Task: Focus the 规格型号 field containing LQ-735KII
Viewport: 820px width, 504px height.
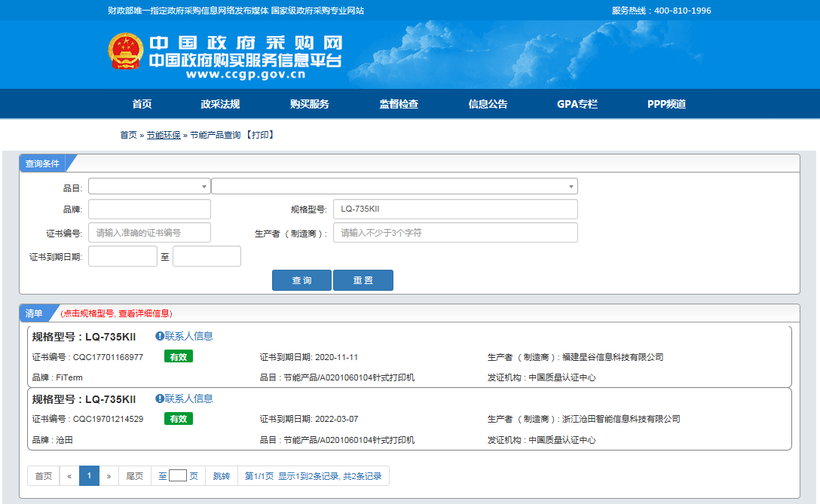Action: point(455,209)
